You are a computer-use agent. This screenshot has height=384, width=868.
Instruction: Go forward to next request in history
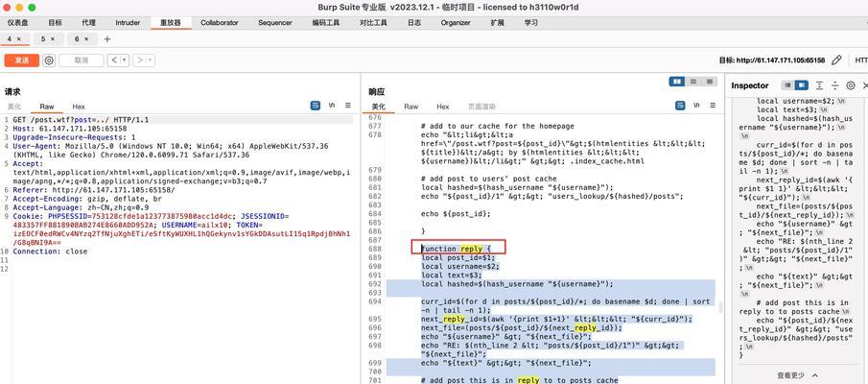(x=140, y=60)
